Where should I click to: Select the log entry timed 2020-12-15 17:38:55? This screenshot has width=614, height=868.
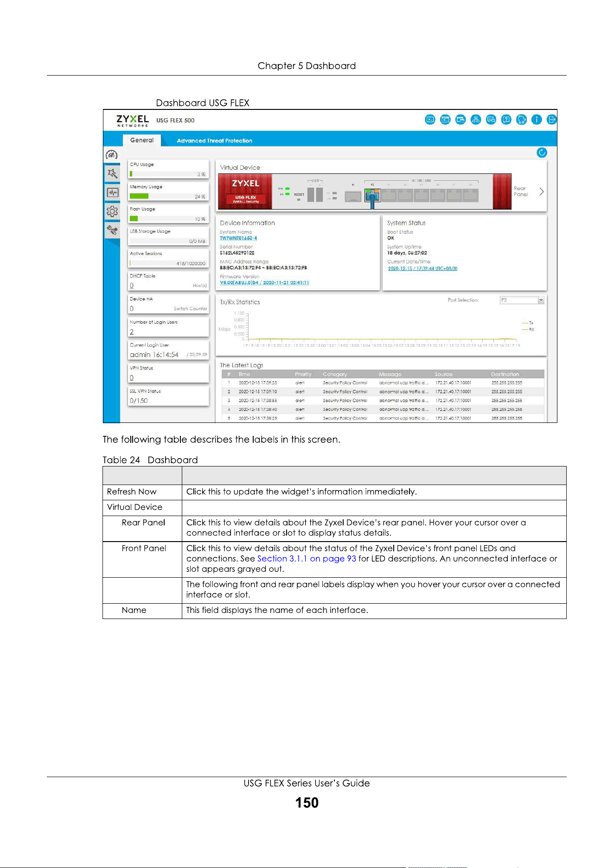click(383, 401)
